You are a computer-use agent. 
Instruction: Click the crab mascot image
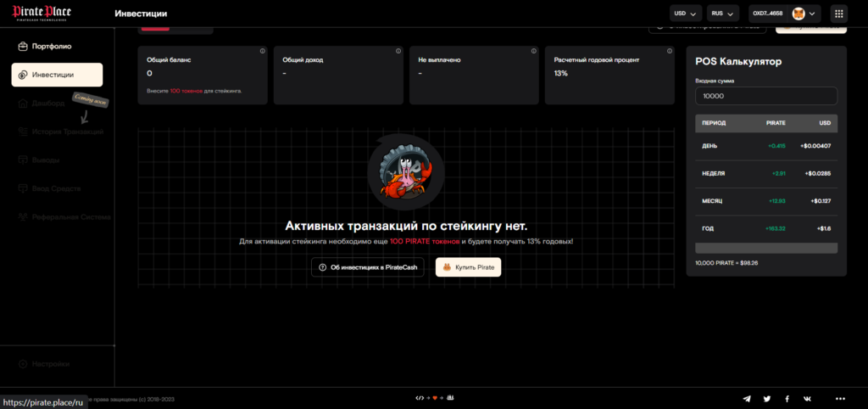click(x=406, y=171)
